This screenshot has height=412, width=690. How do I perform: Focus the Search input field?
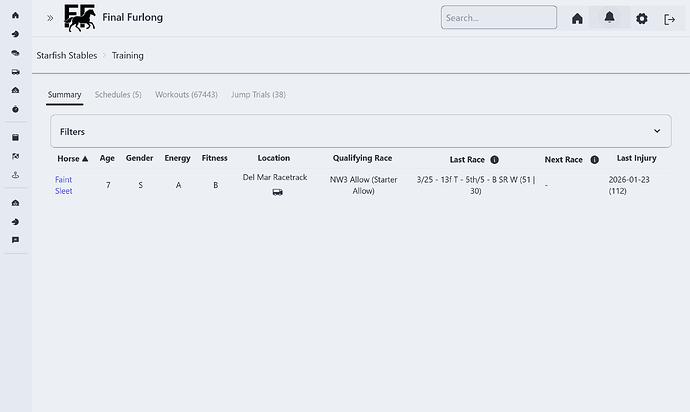(x=499, y=18)
